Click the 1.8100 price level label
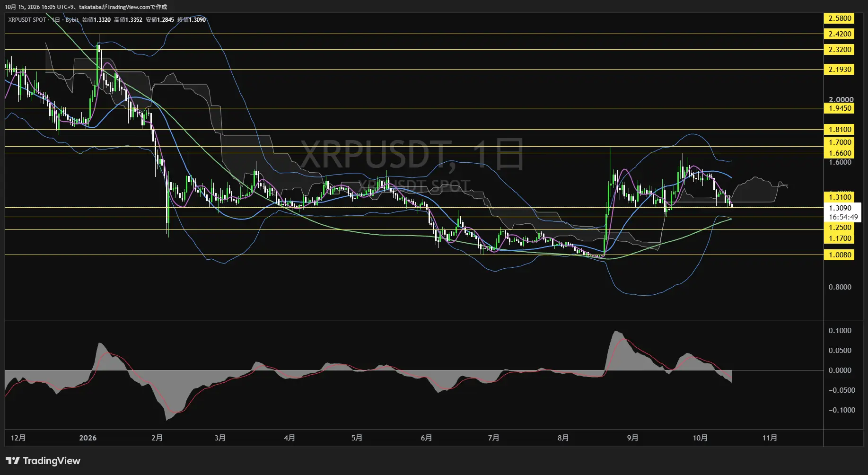868x475 pixels. click(x=839, y=130)
